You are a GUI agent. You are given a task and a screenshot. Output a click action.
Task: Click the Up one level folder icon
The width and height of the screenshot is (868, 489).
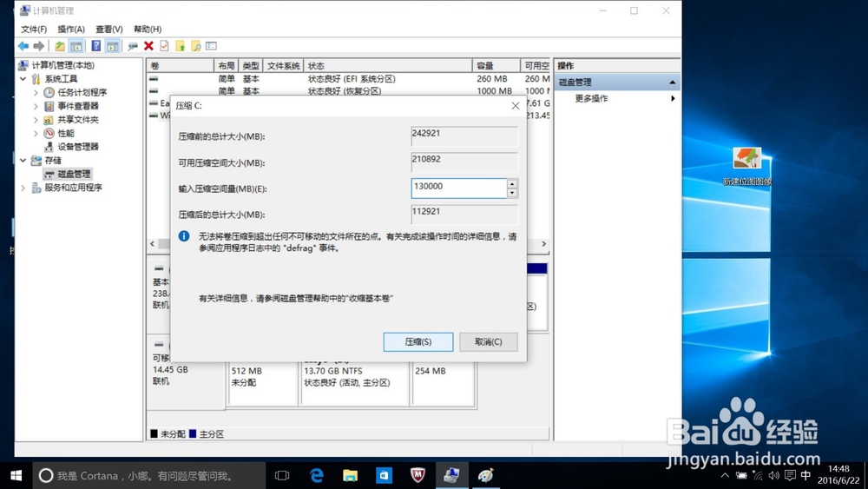[x=60, y=46]
